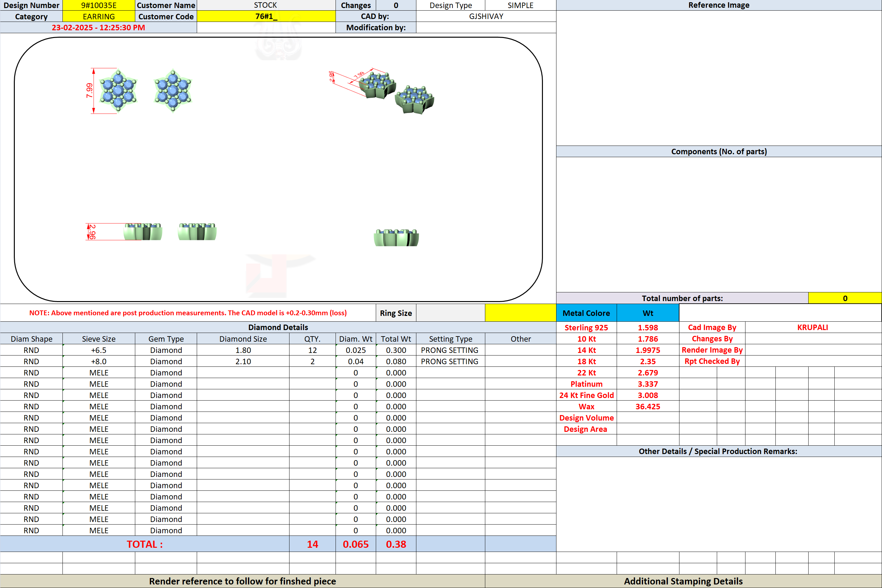The width and height of the screenshot is (882, 588).
Task: Click the Additional Stamping Details banner
Action: (x=683, y=581)
